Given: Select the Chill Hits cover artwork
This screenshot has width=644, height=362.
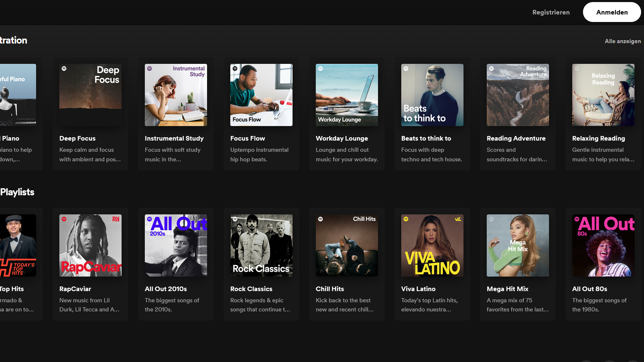Looking at the screenshot, I should pos(346,245).
